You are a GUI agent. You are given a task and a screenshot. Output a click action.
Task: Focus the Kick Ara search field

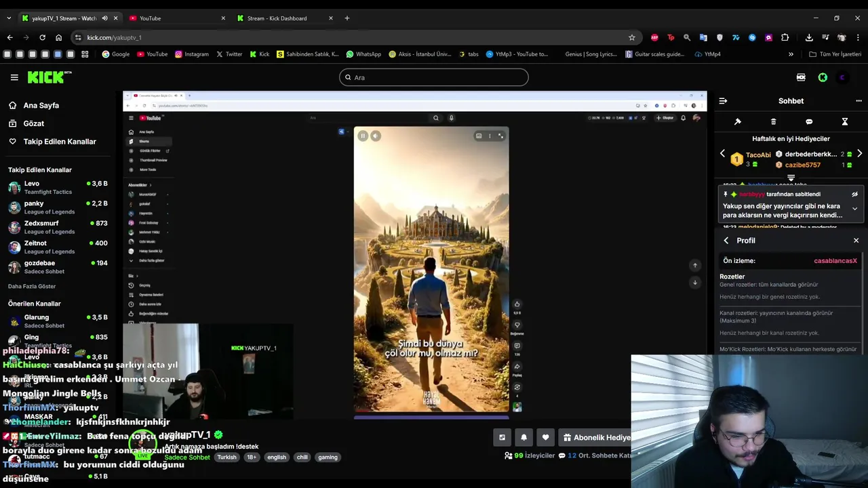(433, 77)
